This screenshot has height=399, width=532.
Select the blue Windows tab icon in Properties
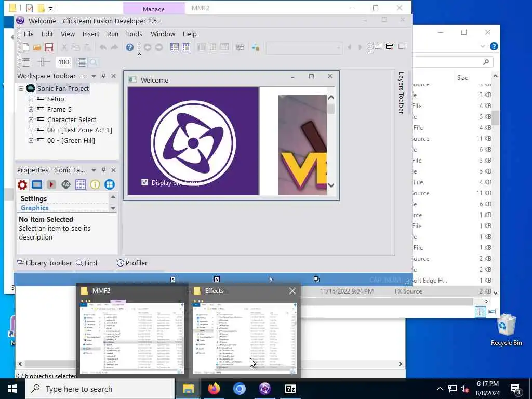coord(109,184)
